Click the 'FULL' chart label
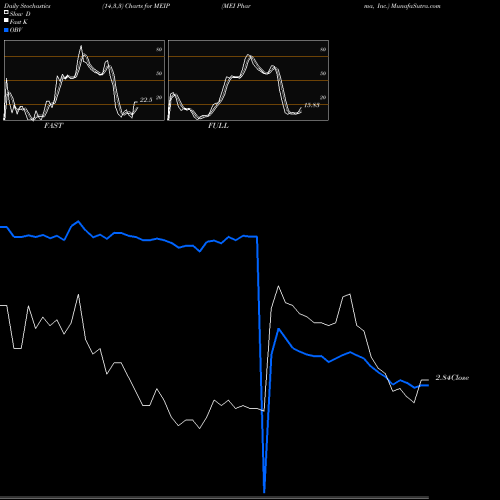This screenshot has height=500, width=500. tap(218, 126)
